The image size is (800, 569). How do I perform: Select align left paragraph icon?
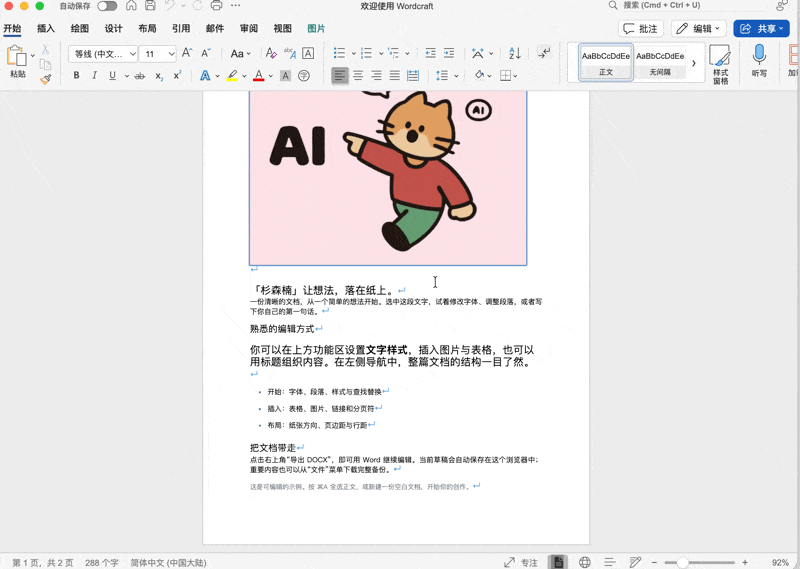340,76
